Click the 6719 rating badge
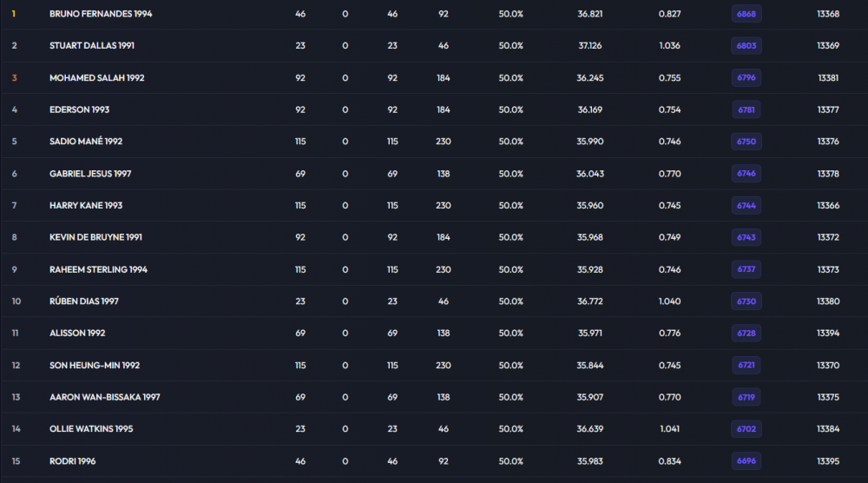Screen dimensions: 868x483 pos(746,397)
